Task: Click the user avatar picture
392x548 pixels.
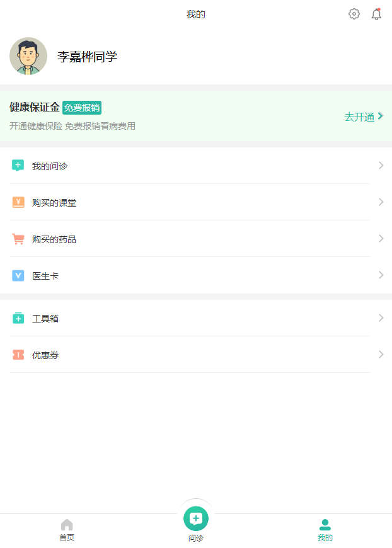Action: click(x=28, y=56)
